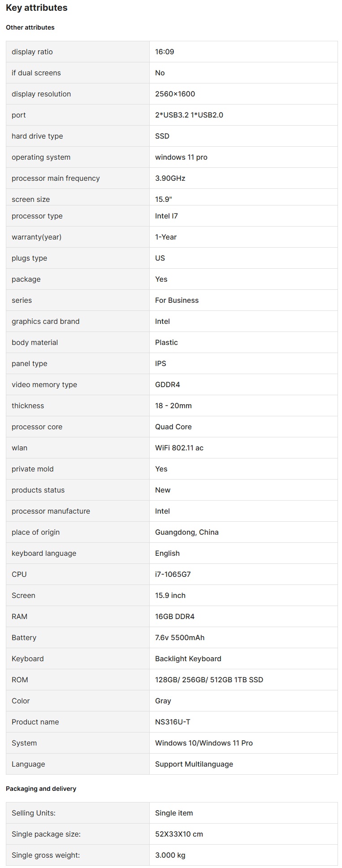Select the WiFi 802.11 ac value

coord(179,448)
